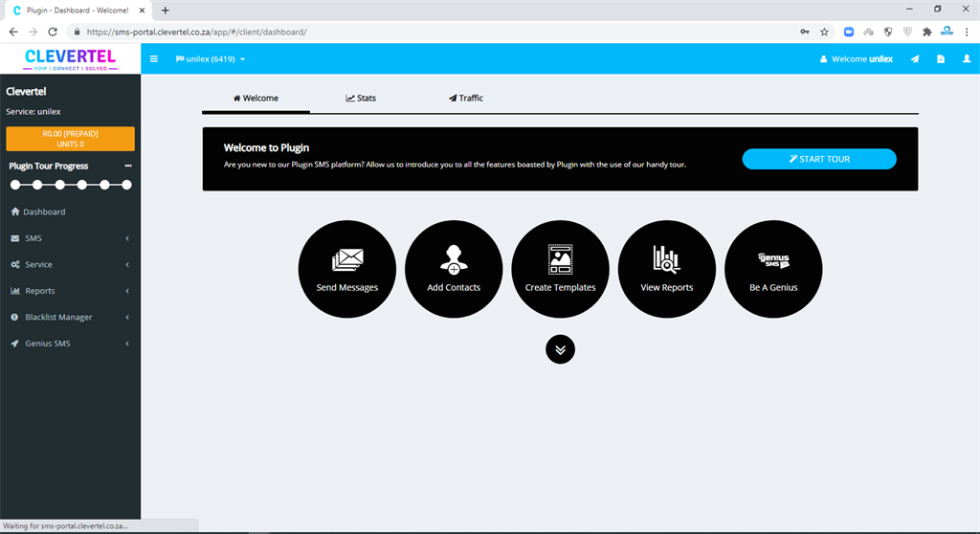Click the user profile icon in header
The width and height of the screenshot is (980, 534).
967,58
